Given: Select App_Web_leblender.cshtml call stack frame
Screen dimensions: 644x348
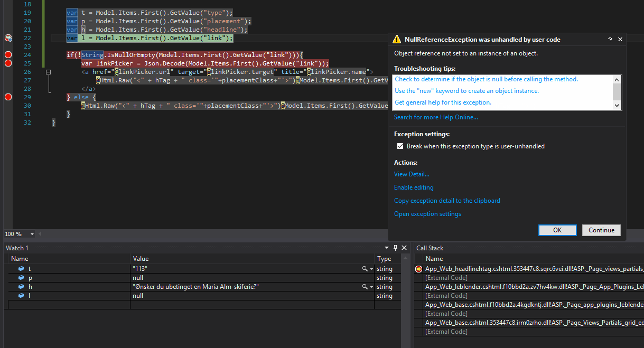Looking at the screenshot, I should [534, 287].
